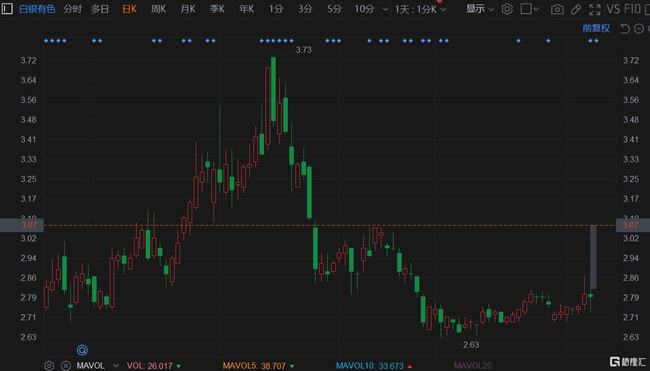Expand the 显示 dropdown
This screenshot has width=650, height=371.
480,9
